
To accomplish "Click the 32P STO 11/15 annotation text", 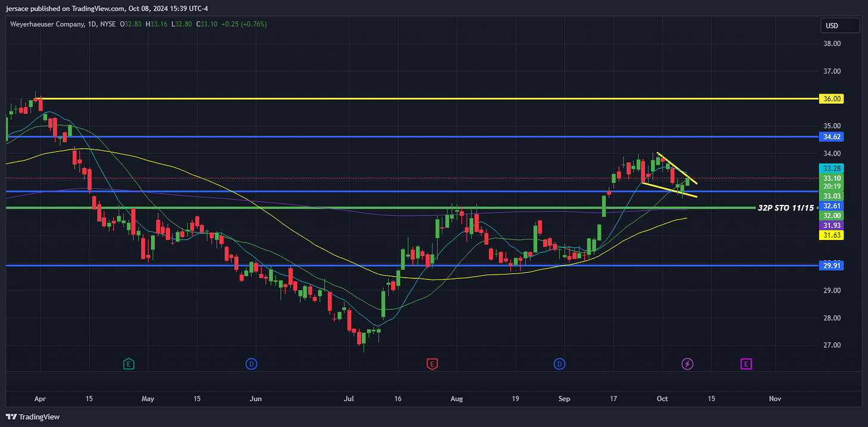I will [785, 208].
